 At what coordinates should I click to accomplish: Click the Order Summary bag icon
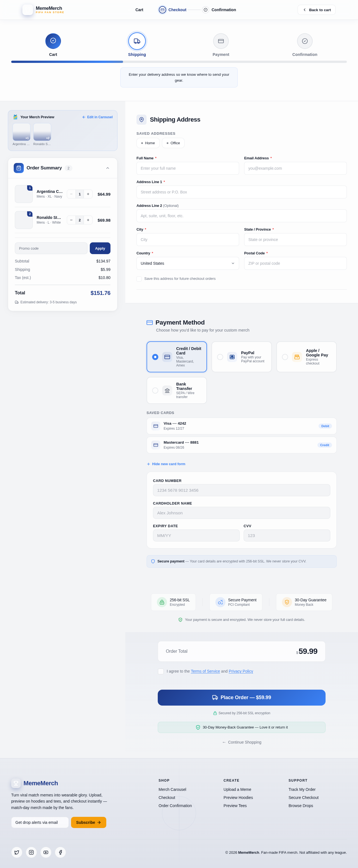(19, 168)
